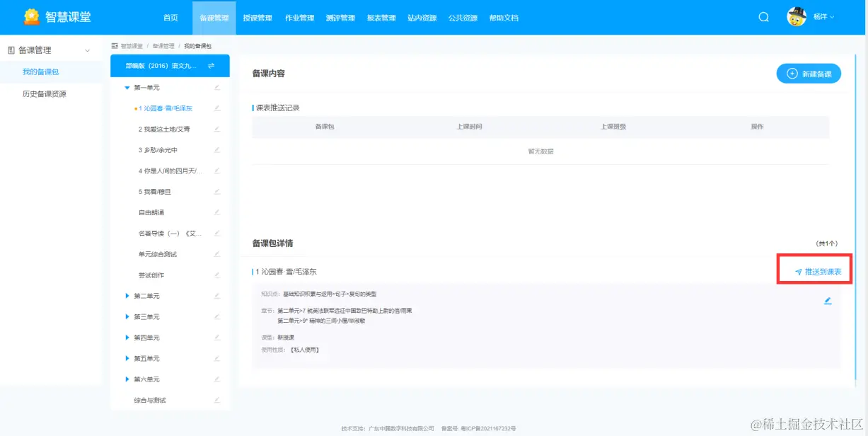Screen dimensions: 868x436
Task: Expand the 第二单元 tree node
Action: 127,295
